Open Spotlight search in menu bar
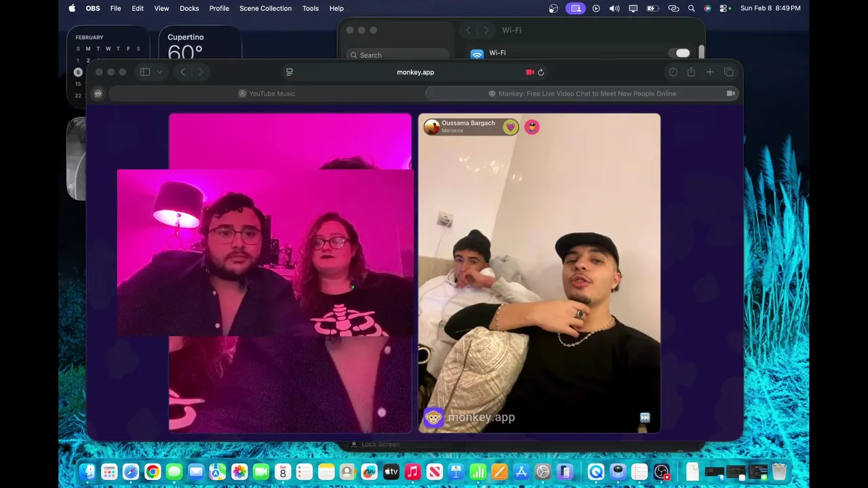 691,8
